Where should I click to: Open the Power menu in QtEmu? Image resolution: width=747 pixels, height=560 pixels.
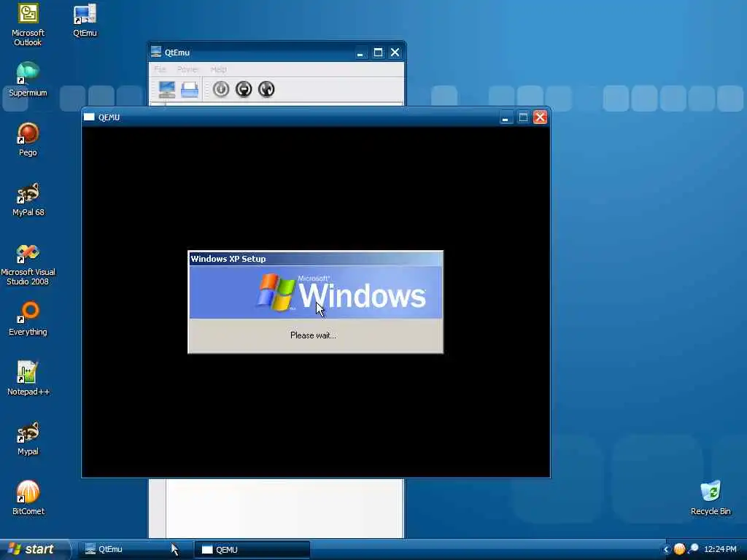tap(187, 69)
